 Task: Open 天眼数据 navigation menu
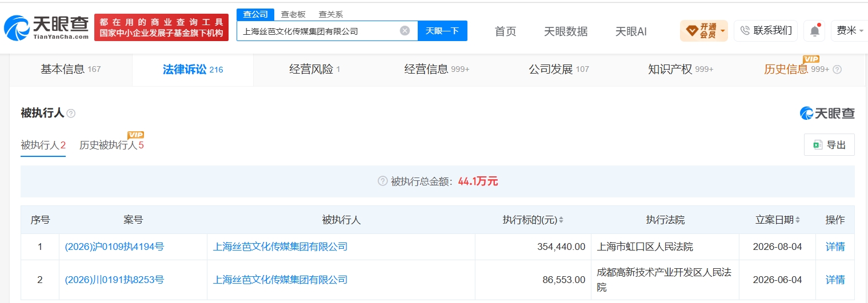(x=566, y=31)
